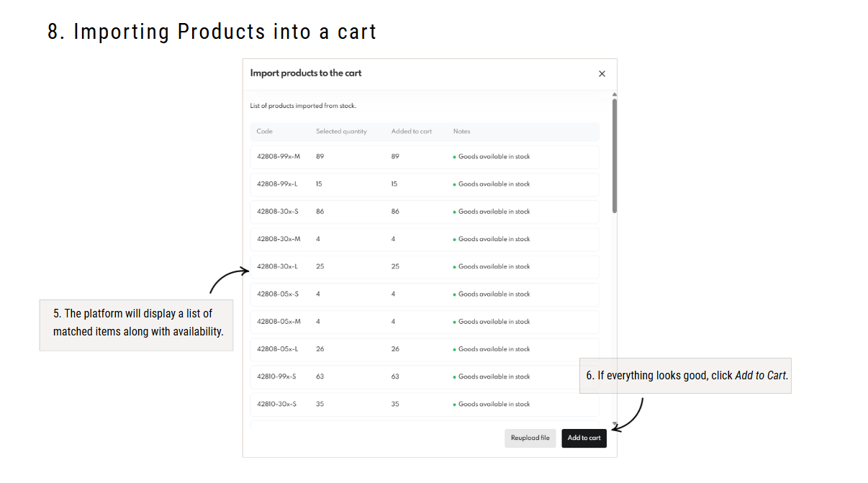
Task: Click the Selected quantity column header
Action: pyautogui.click(x=341, y=132)
